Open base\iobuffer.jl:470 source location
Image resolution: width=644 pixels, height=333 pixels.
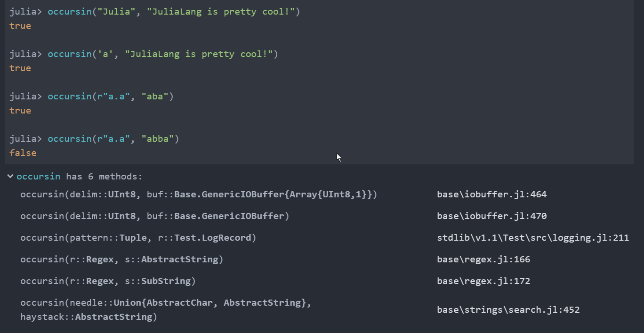pos(491,216)
